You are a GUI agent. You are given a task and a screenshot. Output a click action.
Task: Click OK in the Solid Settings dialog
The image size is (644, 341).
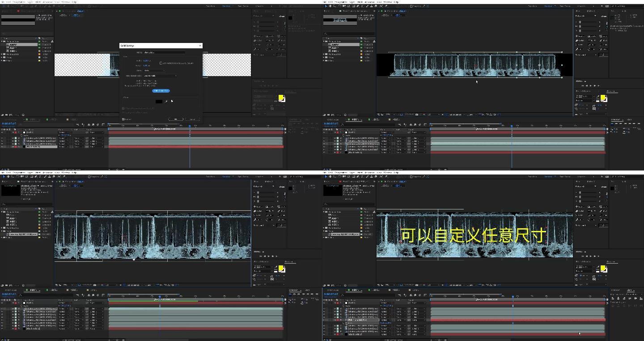click(x=176, y=119)
